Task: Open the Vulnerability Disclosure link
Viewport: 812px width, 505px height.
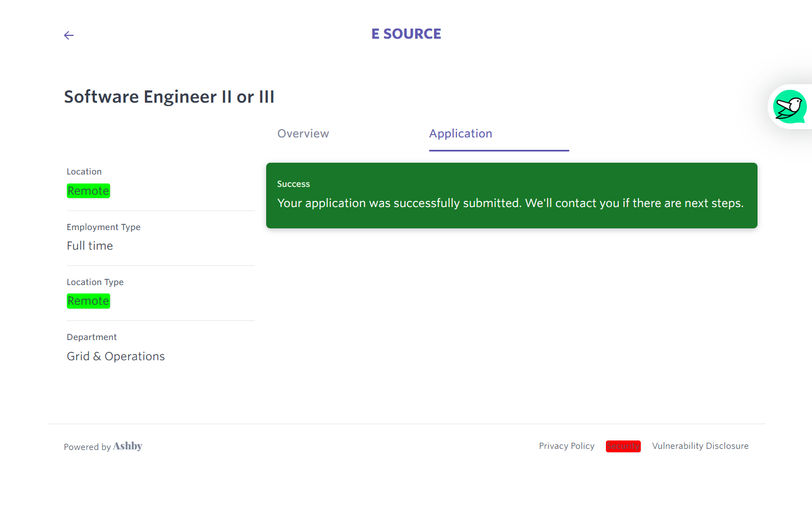Action: click(700, 446)
